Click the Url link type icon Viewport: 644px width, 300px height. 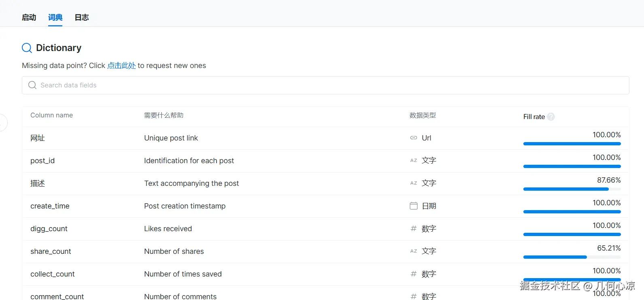[x=413, y=138]
